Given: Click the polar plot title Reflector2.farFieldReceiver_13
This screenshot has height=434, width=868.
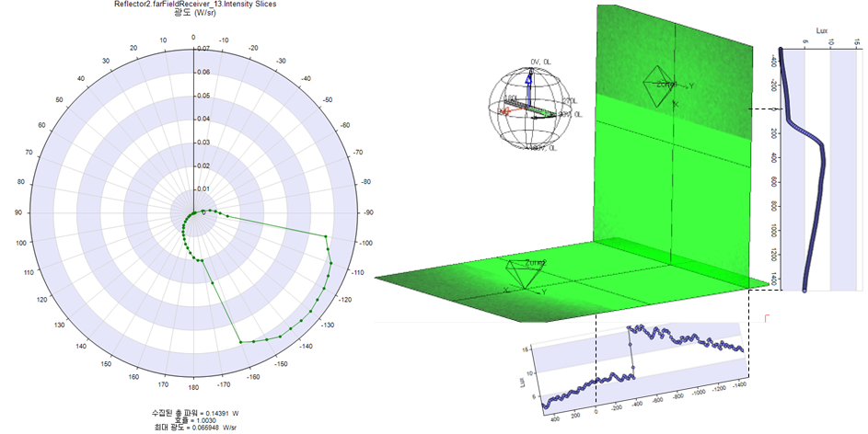Looking at the screenshot, I should 192,5.
